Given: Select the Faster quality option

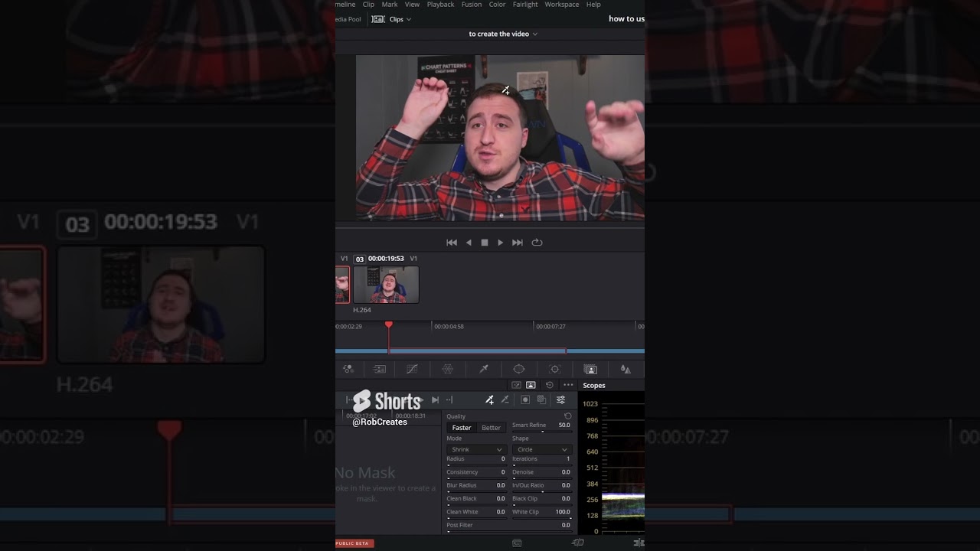Looking at the screenshot, I should pyautogui.click(x=462, y=428).
